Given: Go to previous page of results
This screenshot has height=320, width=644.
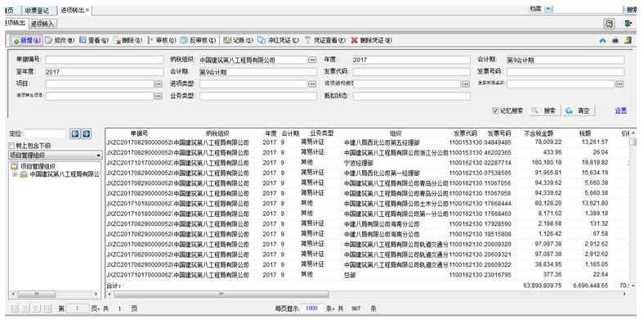Looking at the screenshot, I should tap(25, 308).
